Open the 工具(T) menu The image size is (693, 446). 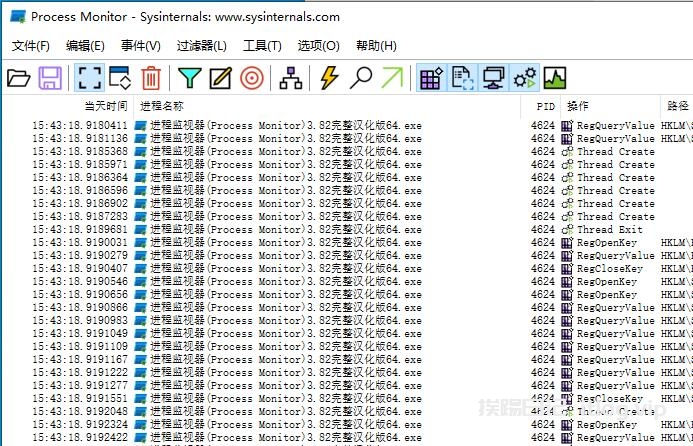[262, 46]
